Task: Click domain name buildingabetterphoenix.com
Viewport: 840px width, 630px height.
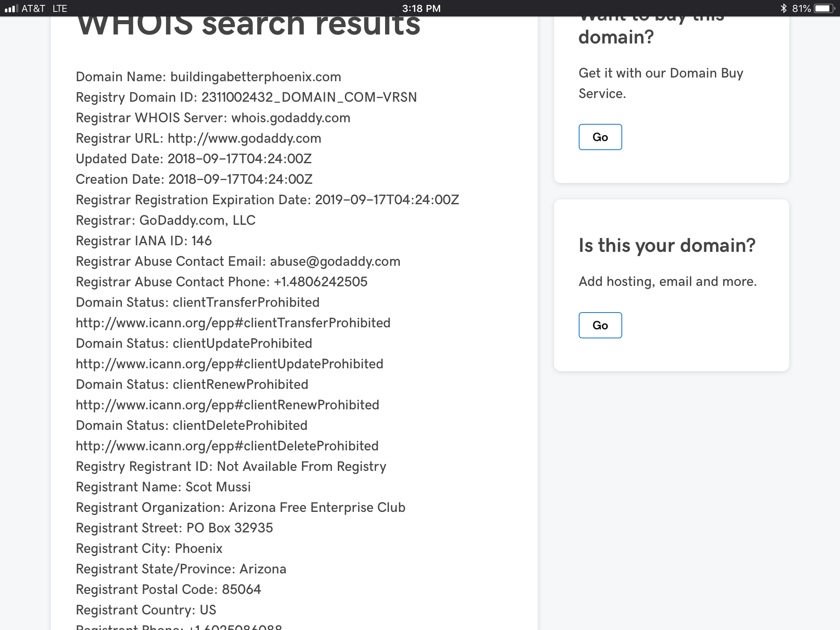Action: [255, 77]
